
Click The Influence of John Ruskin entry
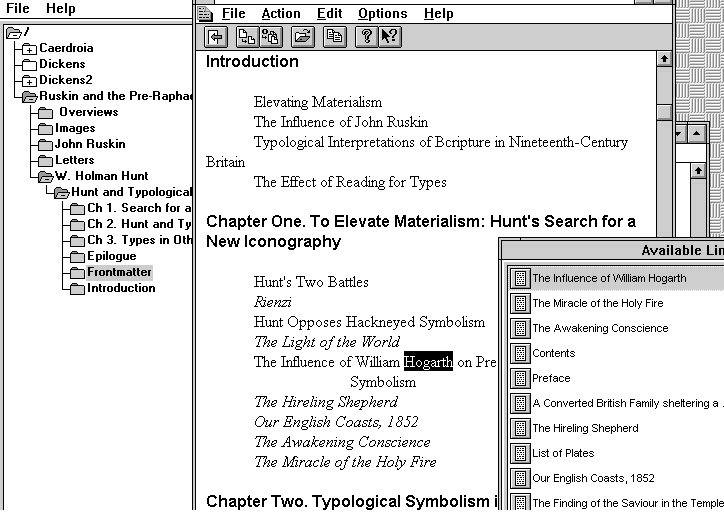point(341,122)
